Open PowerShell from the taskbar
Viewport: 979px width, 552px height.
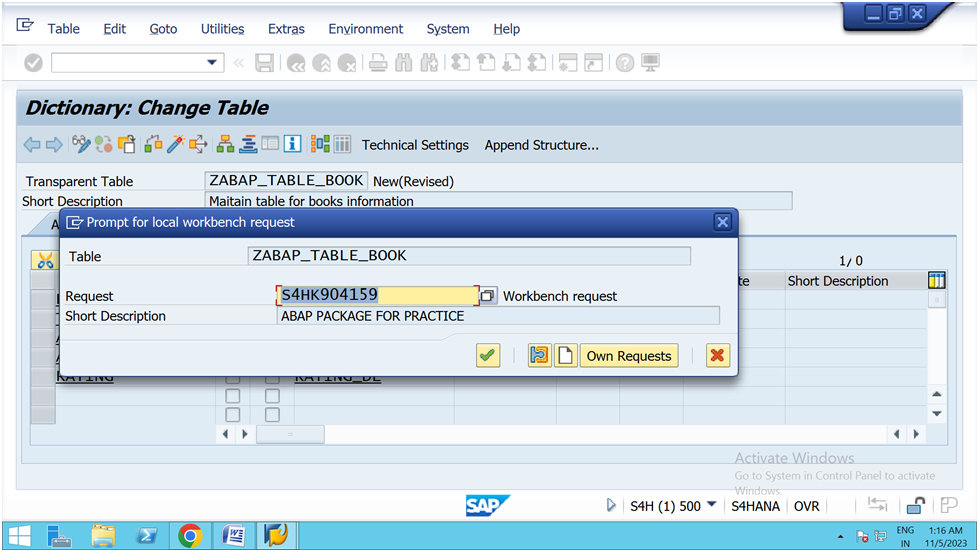coord(147,536)
